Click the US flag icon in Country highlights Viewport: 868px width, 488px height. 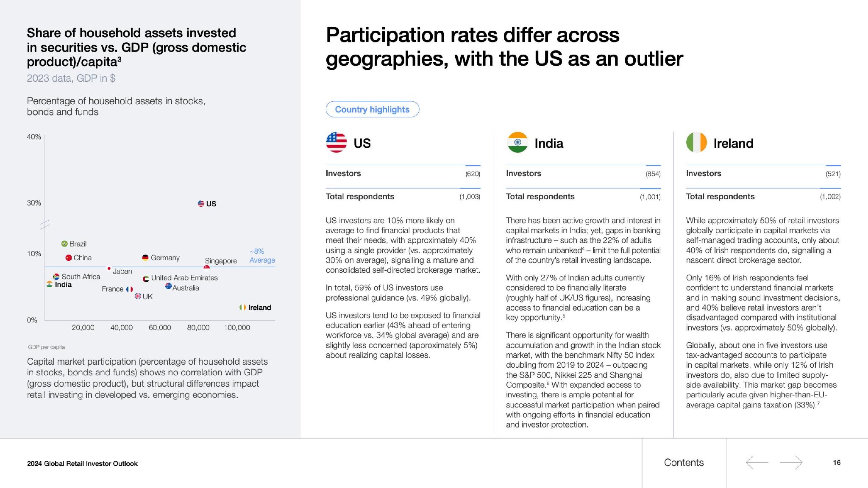click(336, 142)
